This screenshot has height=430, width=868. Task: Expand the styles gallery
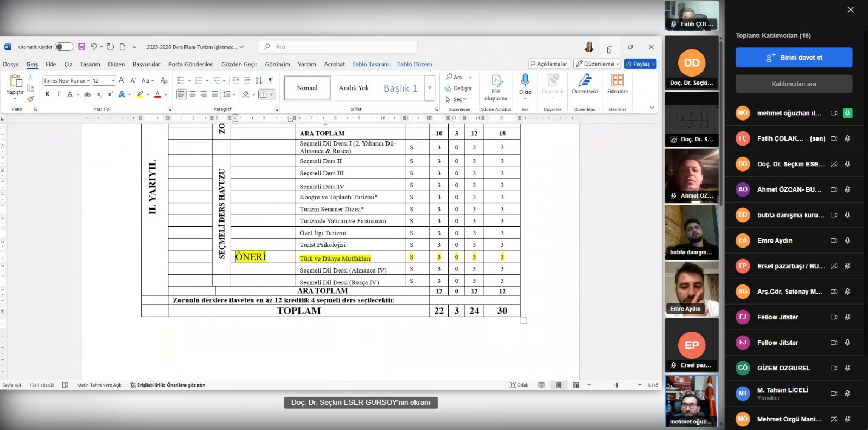[x=430, y=88]
